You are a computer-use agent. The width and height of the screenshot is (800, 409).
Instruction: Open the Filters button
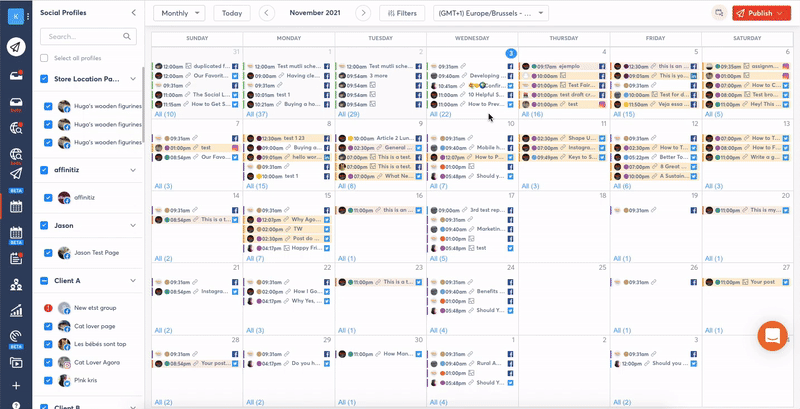point(402,13)
